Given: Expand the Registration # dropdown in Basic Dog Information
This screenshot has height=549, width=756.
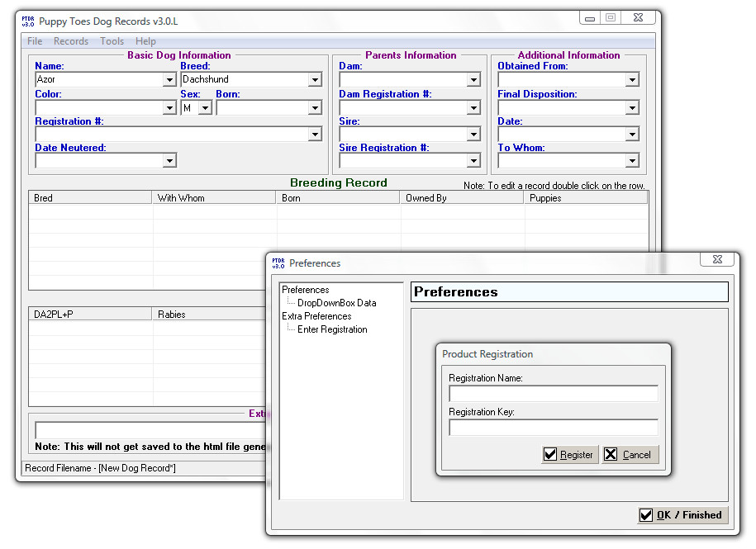Looking at the screenshot, I should coord(315,135).
